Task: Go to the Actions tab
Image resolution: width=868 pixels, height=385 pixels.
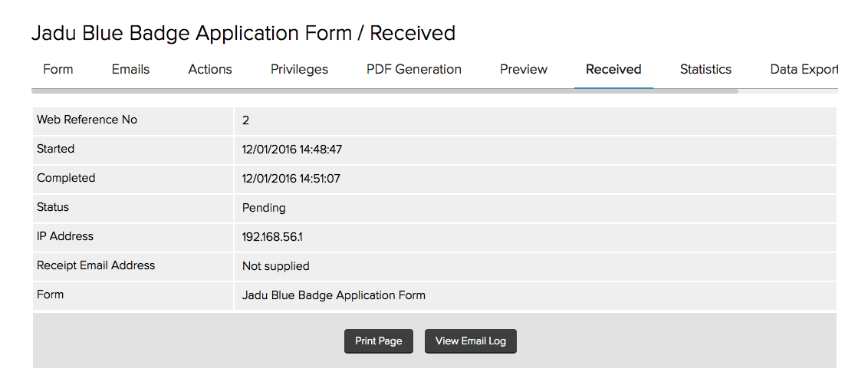Action: [x=210, y=69]
